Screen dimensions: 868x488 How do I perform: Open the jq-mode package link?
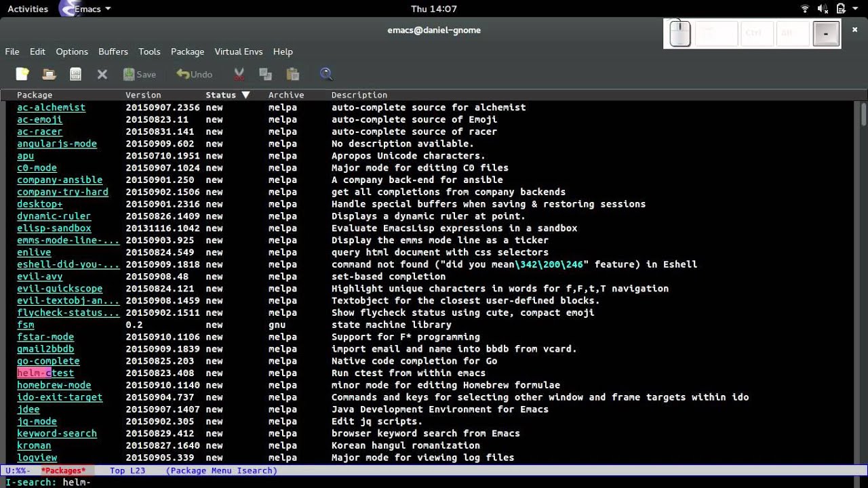tap(37, 422)
